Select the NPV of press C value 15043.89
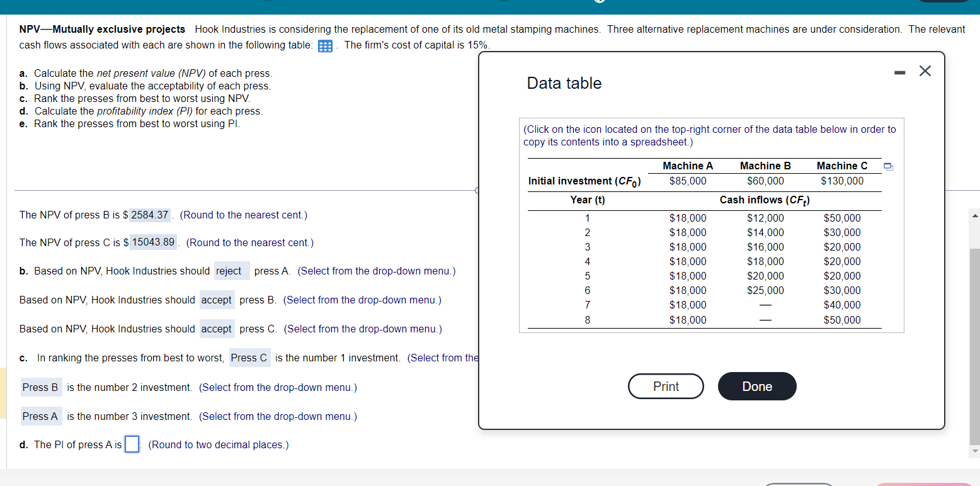This screenshot has height=486, width=980. tap(153, 242)
